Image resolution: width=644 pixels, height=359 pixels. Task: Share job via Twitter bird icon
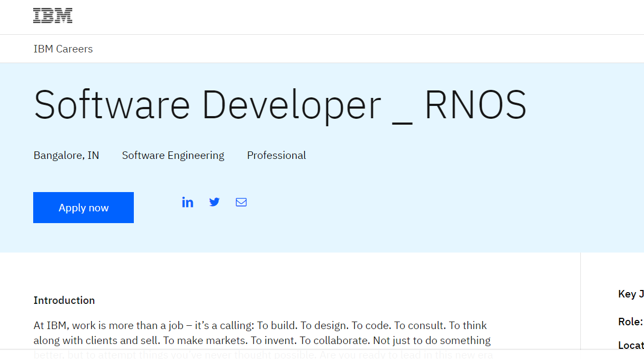click(x=215, y=202)
